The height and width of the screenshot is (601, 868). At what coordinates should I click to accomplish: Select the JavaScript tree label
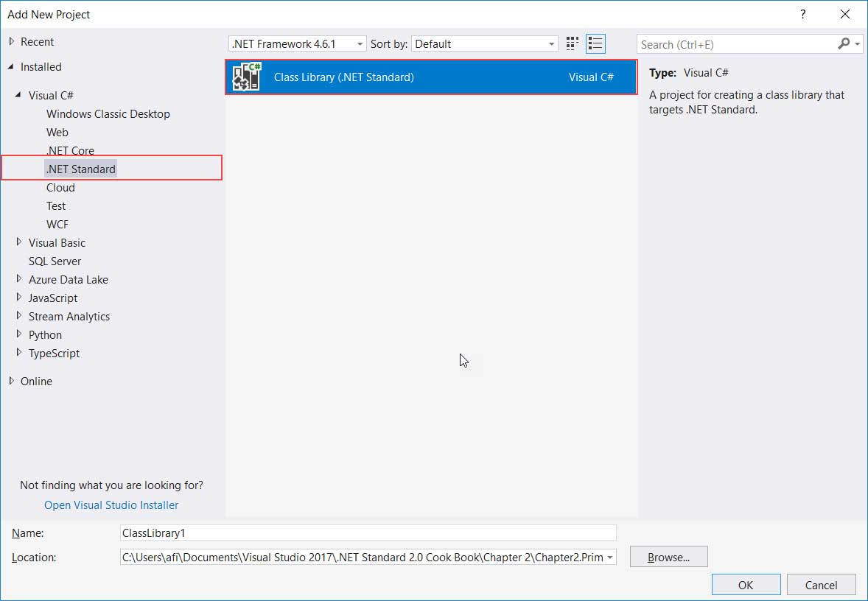click(53, 298)
